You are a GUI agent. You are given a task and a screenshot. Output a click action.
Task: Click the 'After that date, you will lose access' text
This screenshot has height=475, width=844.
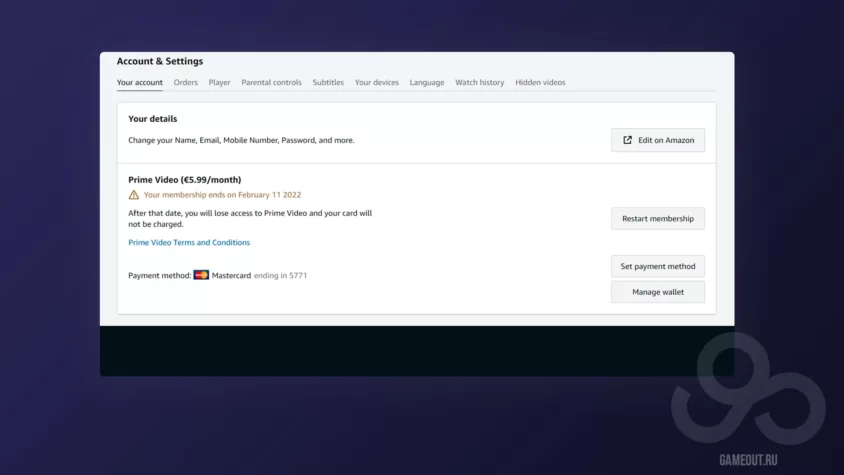click(x=250, y=219)
